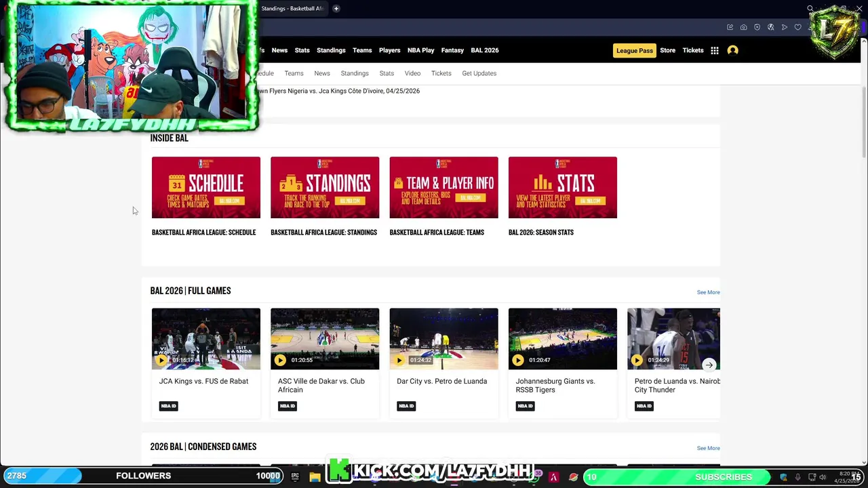The image size is (868, 488).
Task: Open Players in NBA top navigation
Action: coord(389,50)
